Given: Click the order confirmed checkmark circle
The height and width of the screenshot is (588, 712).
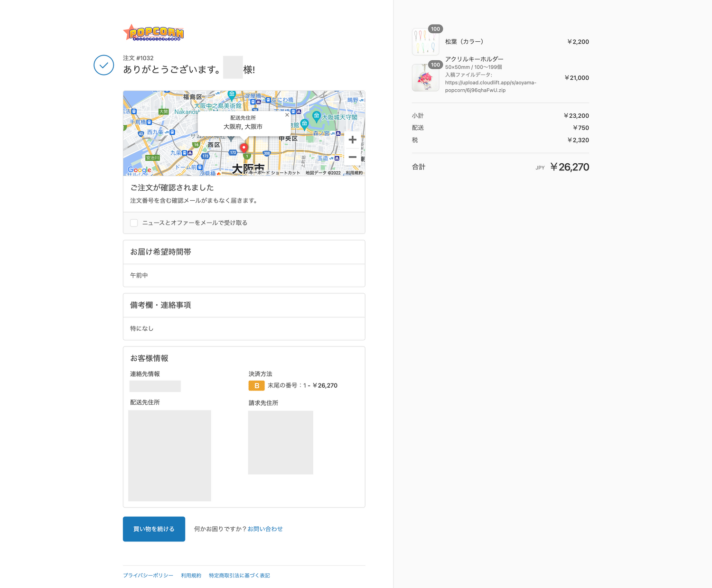Looking at the screenshot, I should 104,65.
